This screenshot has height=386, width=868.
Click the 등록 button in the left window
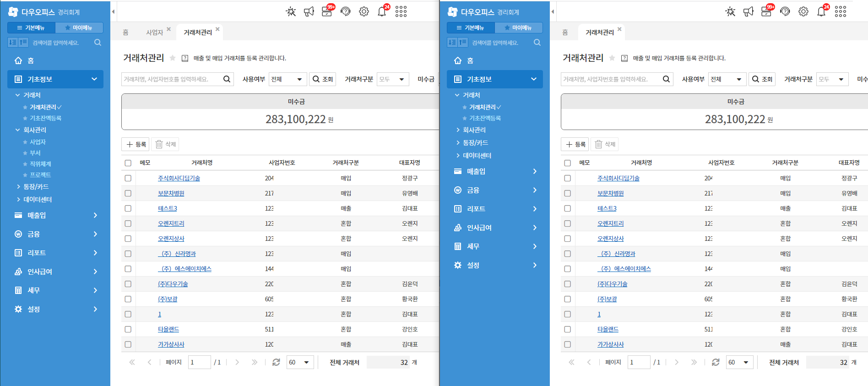click(x=136, y=144)
